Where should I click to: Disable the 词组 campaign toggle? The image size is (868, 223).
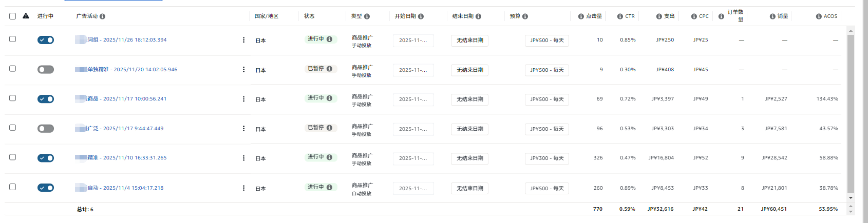[x=46, y=40]
